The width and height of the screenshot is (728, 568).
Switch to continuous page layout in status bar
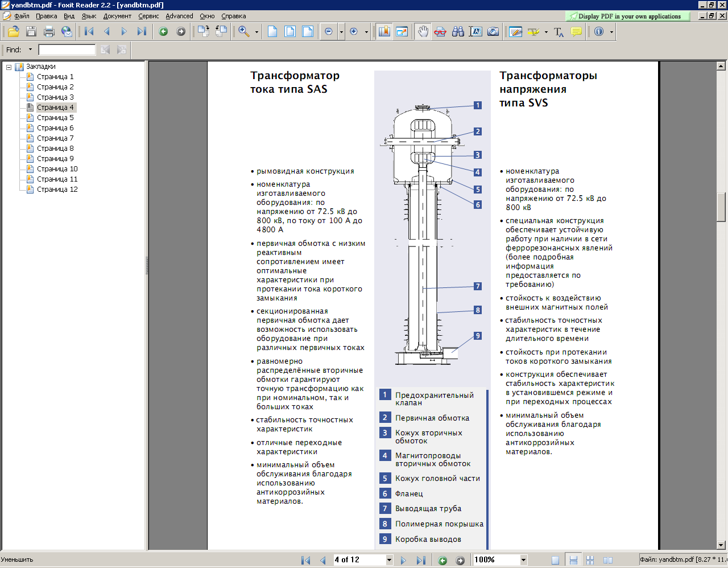[573, 560]
